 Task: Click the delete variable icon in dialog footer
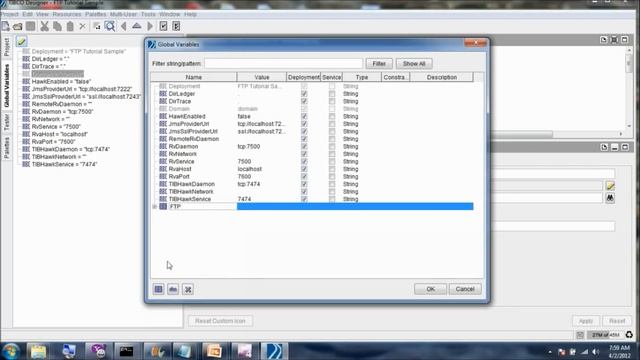[188, 289]
